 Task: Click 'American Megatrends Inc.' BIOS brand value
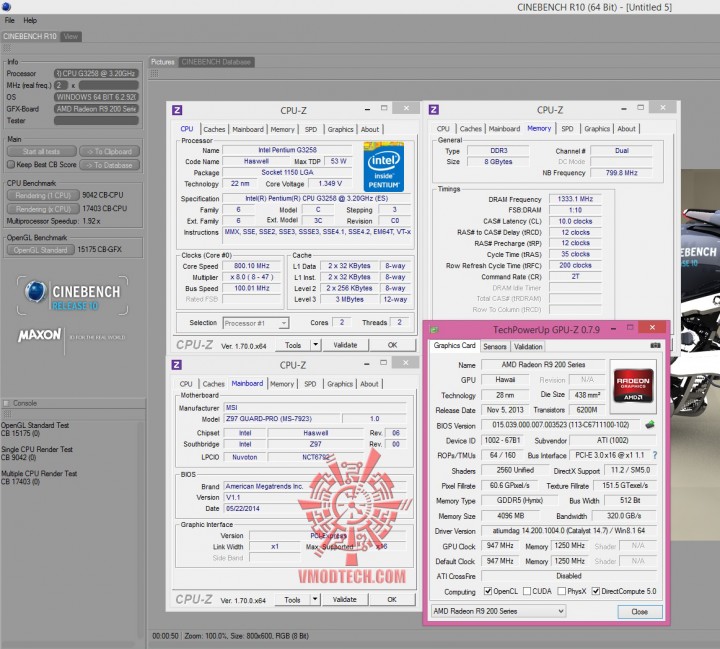315,486
